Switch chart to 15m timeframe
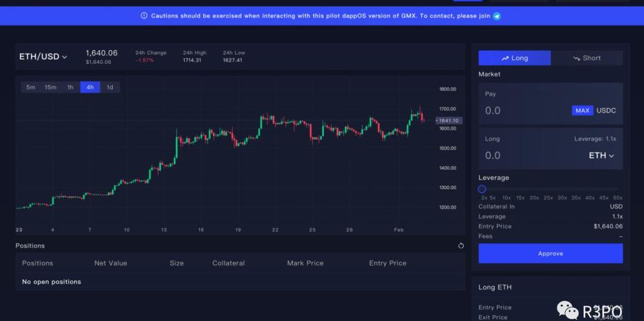The image size is (644, 321). (x=50, y=88)
